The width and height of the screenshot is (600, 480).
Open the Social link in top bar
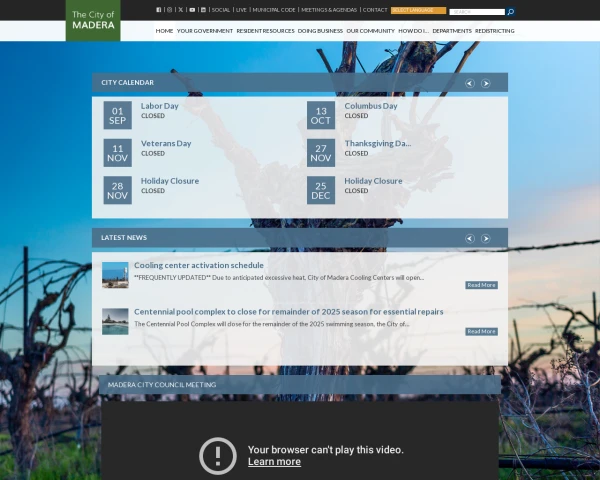[x=221, y=10]
